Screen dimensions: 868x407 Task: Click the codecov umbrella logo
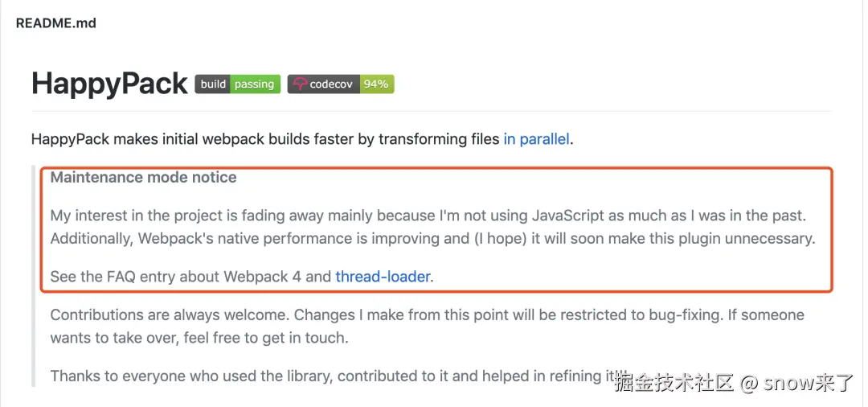[x=300, y=84]
